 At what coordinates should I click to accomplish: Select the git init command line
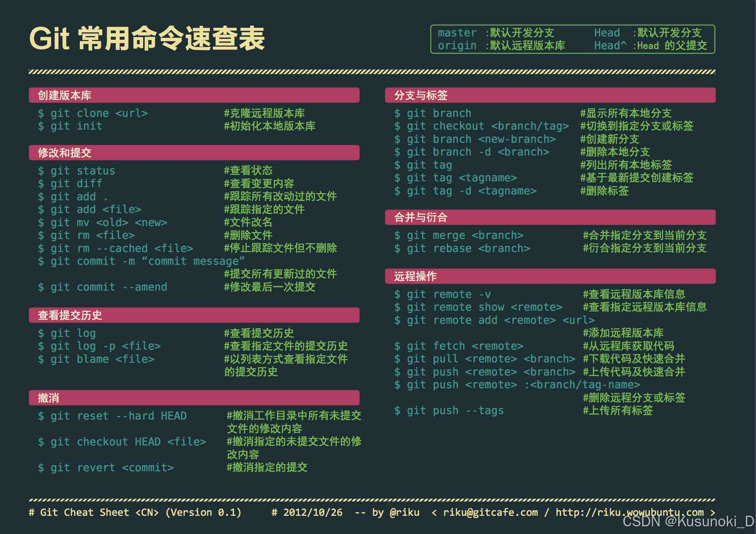point(70,126)
